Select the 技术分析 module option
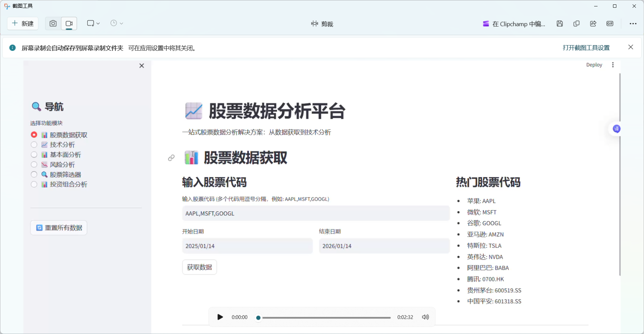Screen dimensions: 644x334 (x=34, y=144)
